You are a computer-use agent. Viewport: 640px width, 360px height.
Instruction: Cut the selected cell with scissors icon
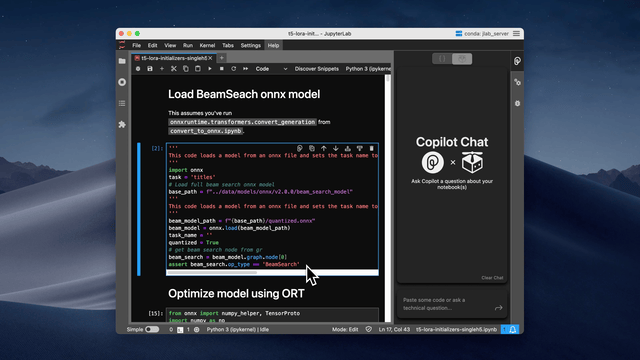[x=173, y=69]
